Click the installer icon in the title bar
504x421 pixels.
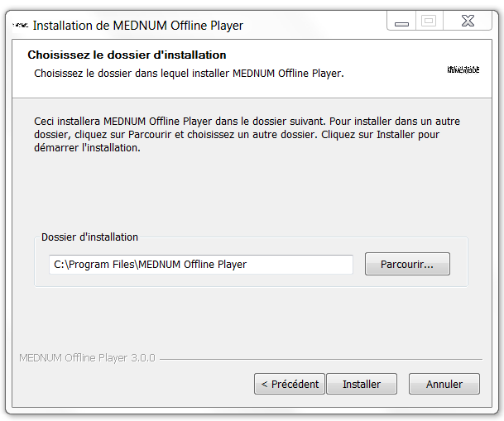pyautogui.click(x=20, y=26)
